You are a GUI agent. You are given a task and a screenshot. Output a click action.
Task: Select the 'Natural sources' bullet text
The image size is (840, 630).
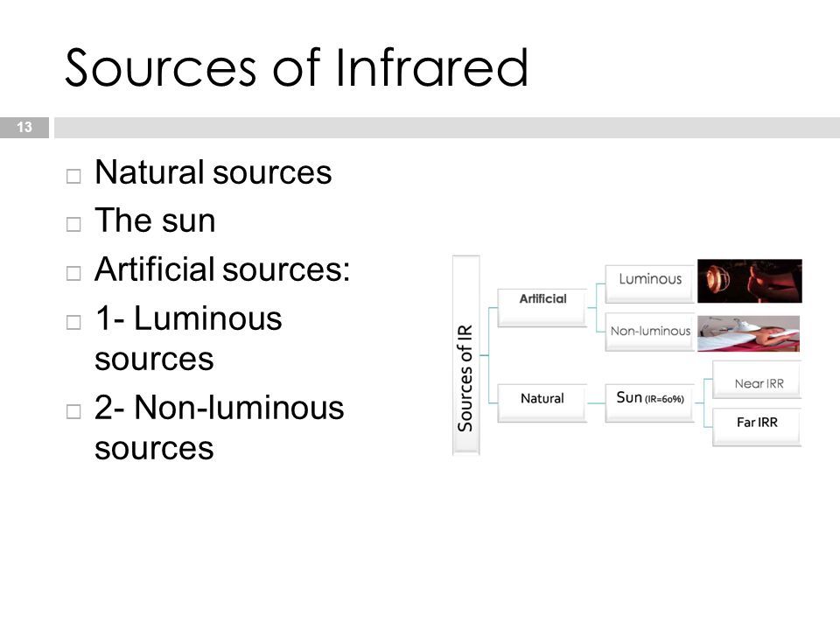(x=213, y=172)
